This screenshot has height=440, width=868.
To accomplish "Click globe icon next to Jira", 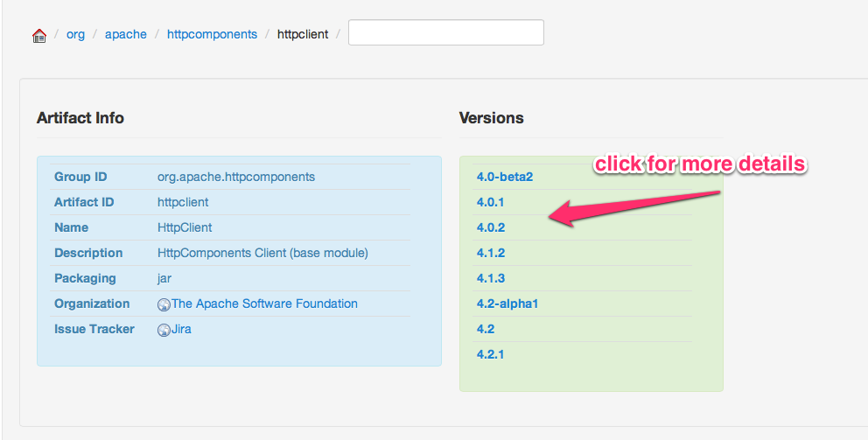I will 164,330.
